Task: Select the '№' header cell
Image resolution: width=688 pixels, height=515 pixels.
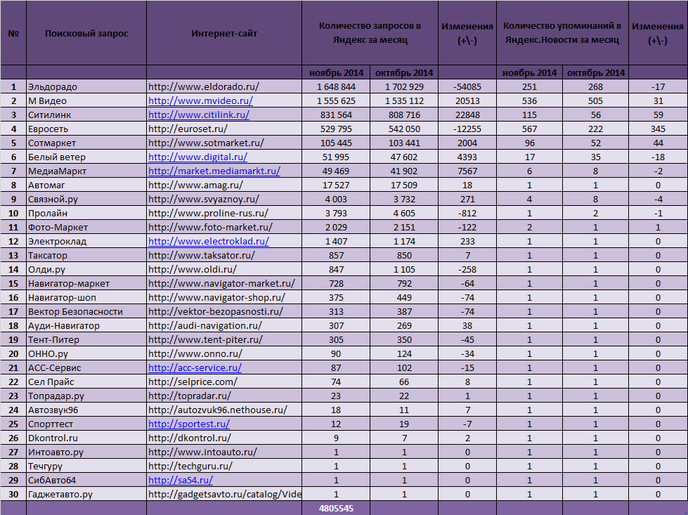Action: coord(13,33)
